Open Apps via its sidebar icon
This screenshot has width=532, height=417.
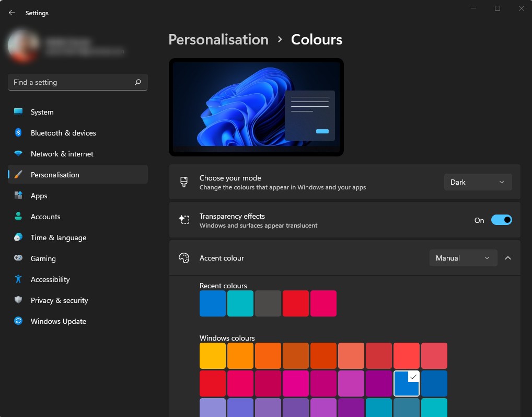click(x=18, y=196)
